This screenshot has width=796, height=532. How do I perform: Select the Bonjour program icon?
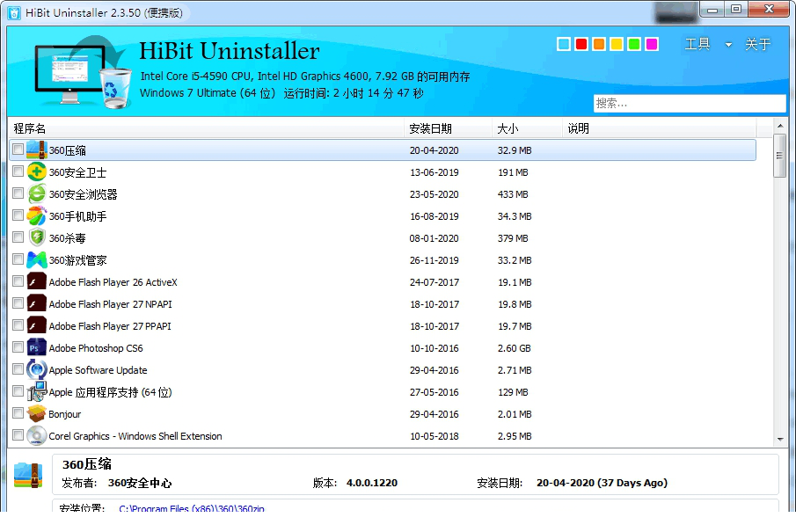click(36, 413)
